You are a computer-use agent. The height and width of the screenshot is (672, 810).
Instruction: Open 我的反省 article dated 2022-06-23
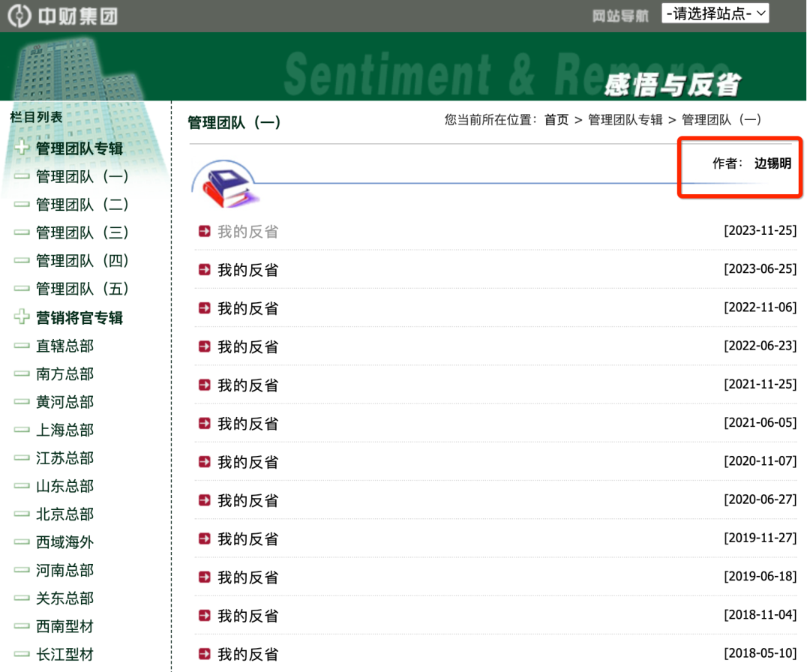pyautogui.click(x=247, y=347)
